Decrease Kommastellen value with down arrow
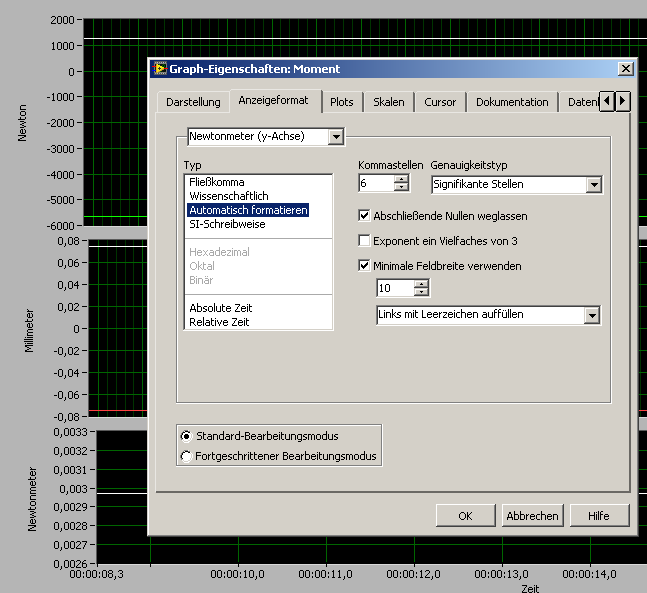The image size is (647, 593). click(x=402, y=188)
